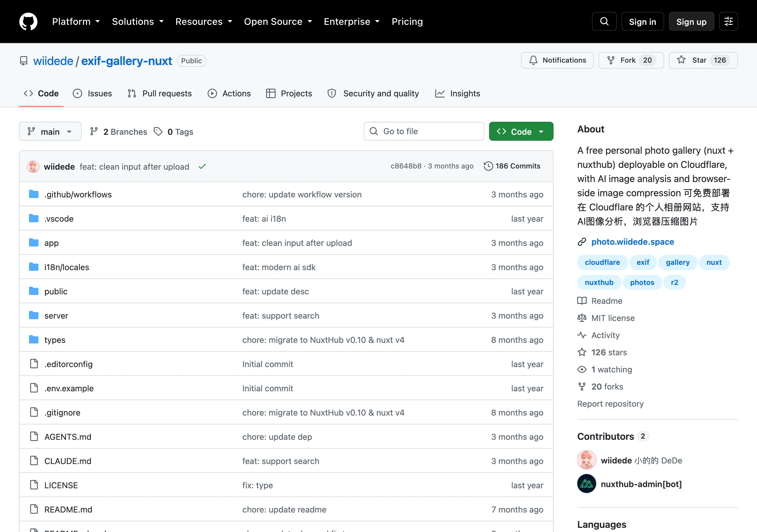Click the Notifications bell icon

[x=533, y=60]
